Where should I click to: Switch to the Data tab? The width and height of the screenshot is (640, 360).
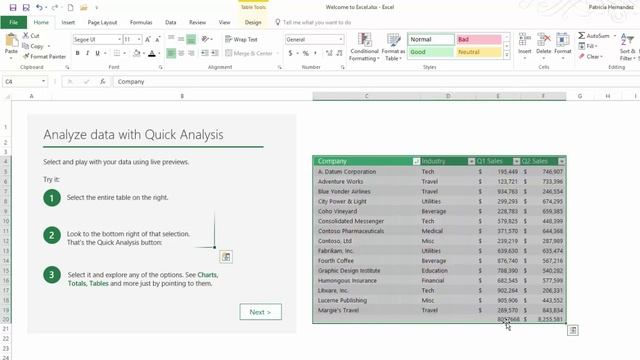point(171,22)
